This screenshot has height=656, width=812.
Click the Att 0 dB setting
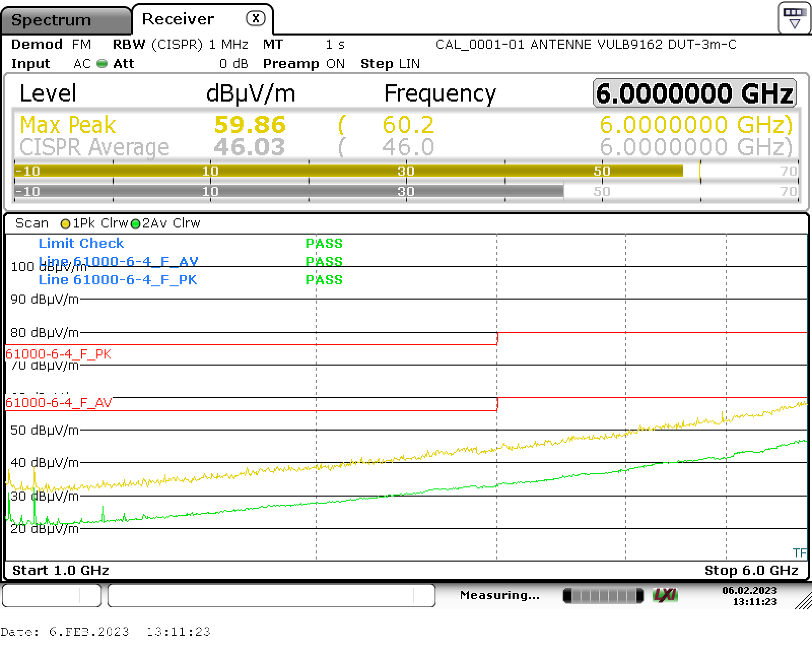[180, 64]
